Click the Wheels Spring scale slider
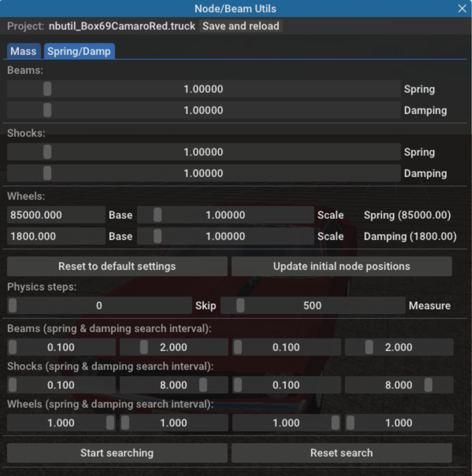Viewport: 472px width, 476px height. coord(225,215)
